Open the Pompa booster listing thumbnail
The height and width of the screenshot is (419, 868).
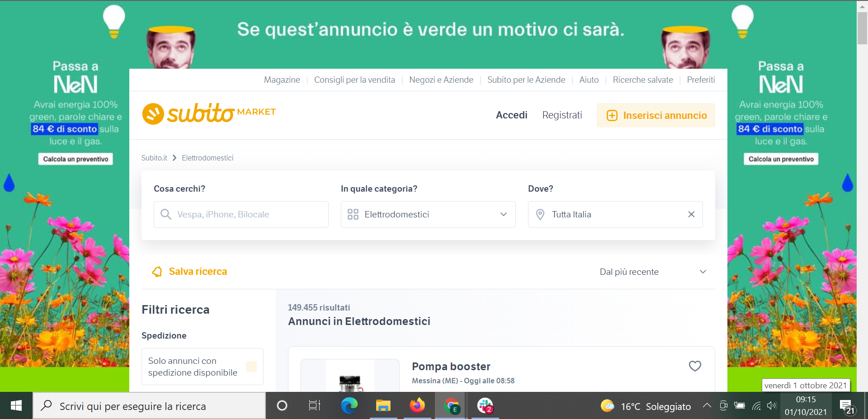coord(350,377)
